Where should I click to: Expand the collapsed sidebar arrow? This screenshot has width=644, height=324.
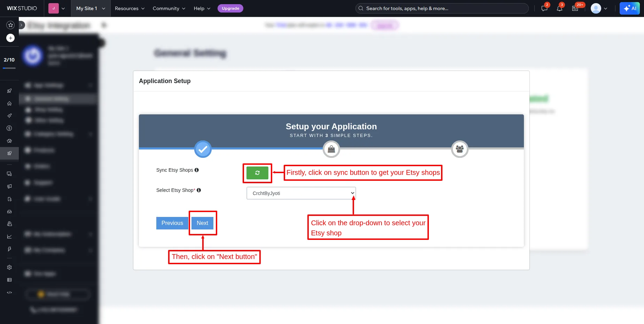(21, 25)
